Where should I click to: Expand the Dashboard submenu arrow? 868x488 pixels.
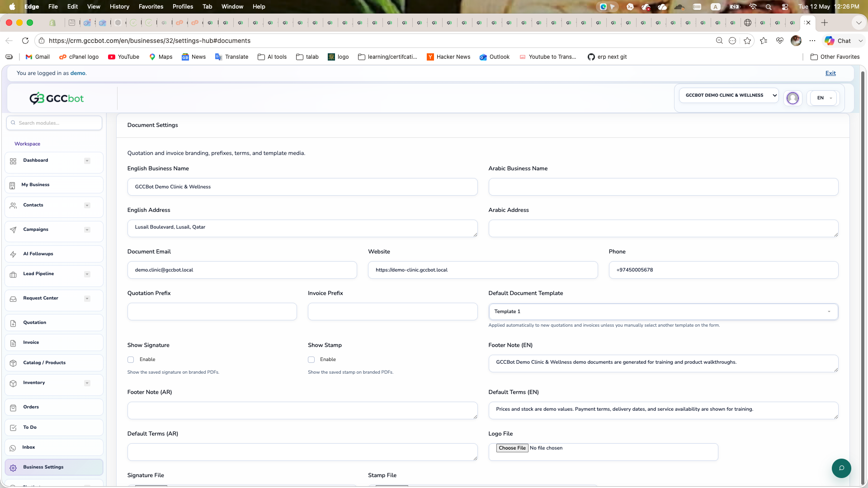[x=87, y=161]
